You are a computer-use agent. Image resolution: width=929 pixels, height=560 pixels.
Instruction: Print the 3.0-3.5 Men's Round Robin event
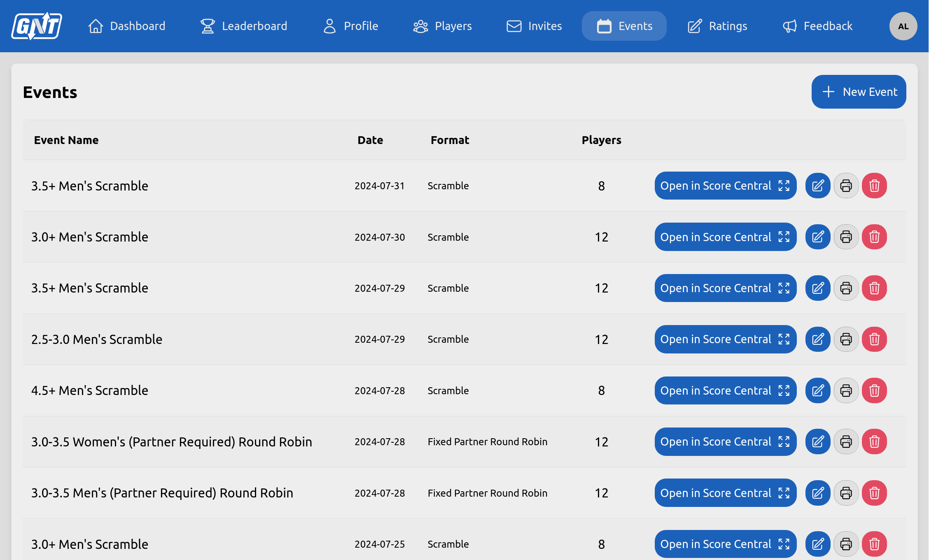[846, 493]
